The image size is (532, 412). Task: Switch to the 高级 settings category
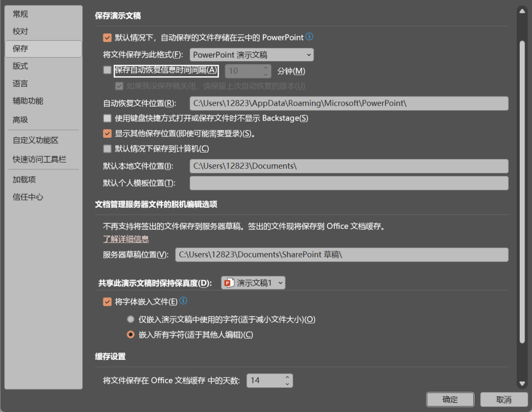pyautogui.click(x=21, y=120)
